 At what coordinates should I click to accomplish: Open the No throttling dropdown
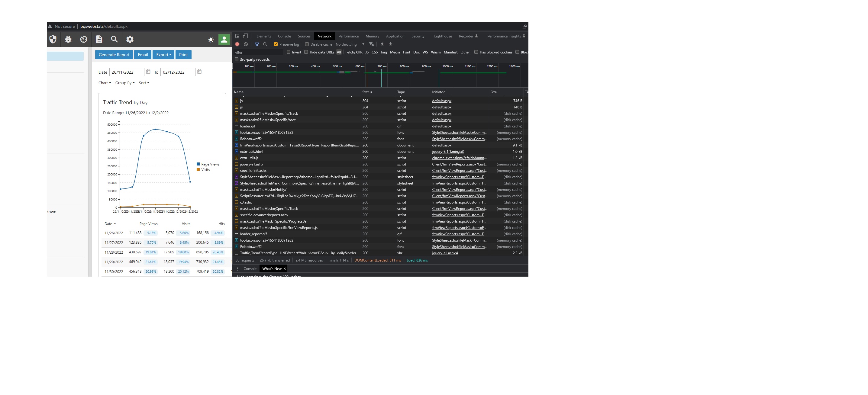(x=350, y=44)
